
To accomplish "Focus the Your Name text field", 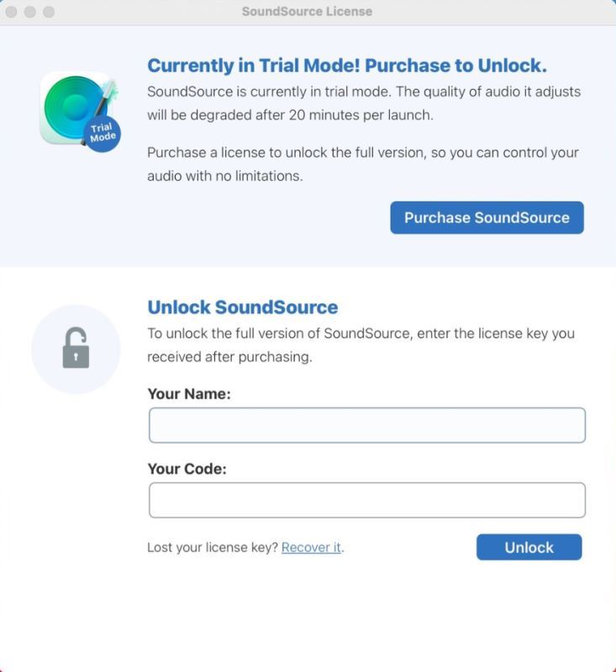I will [x=367, y=425].
